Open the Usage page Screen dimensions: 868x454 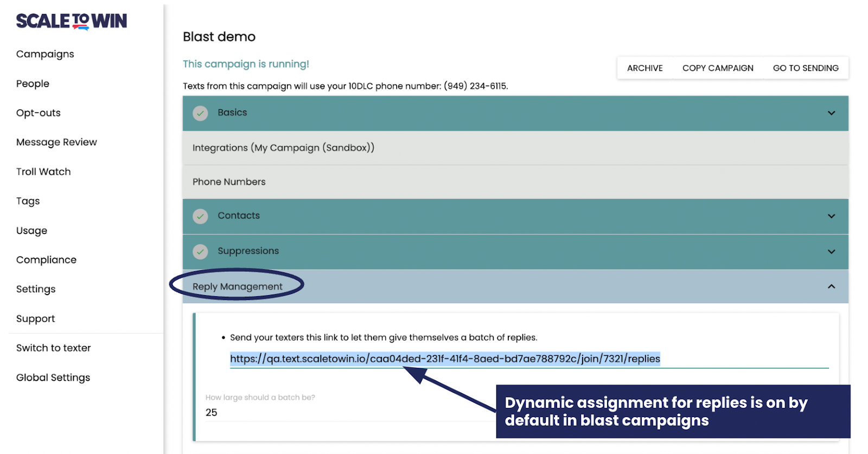(31, 231)
